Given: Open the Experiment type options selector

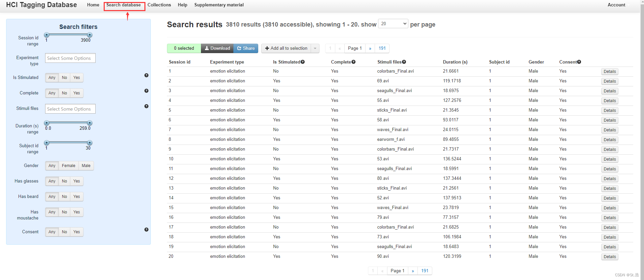Looking at the screenshot, I should point(70,58).
